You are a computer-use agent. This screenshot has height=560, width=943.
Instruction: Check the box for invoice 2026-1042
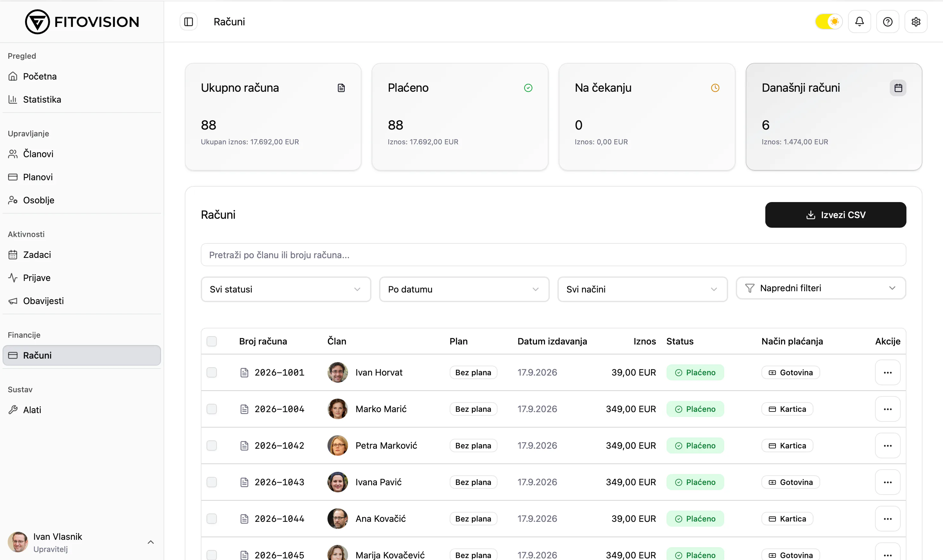pyautogui.click(x=212, y=446)
